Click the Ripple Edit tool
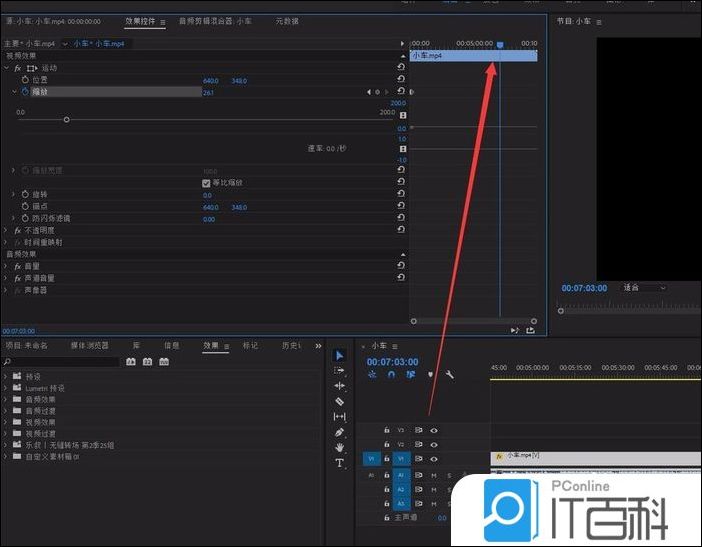 point(339,386)
